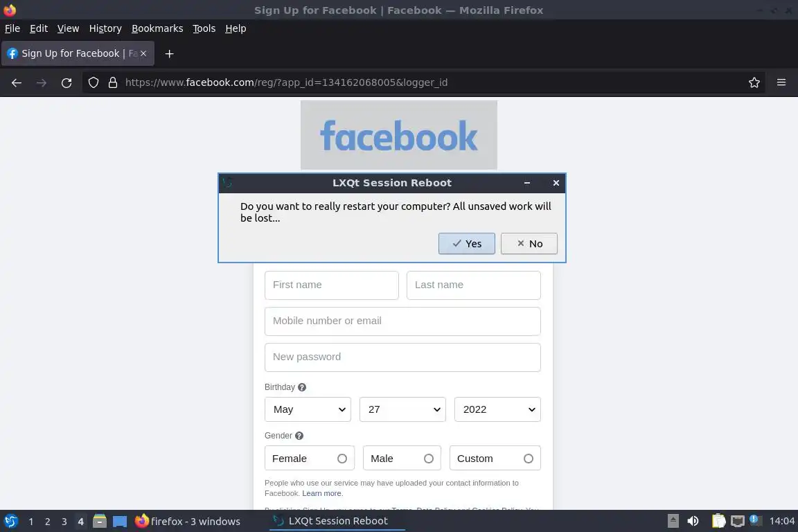The image size is (798, 532).
Task: Open the notification alert tray icon
Action: [x=756, y=520]
